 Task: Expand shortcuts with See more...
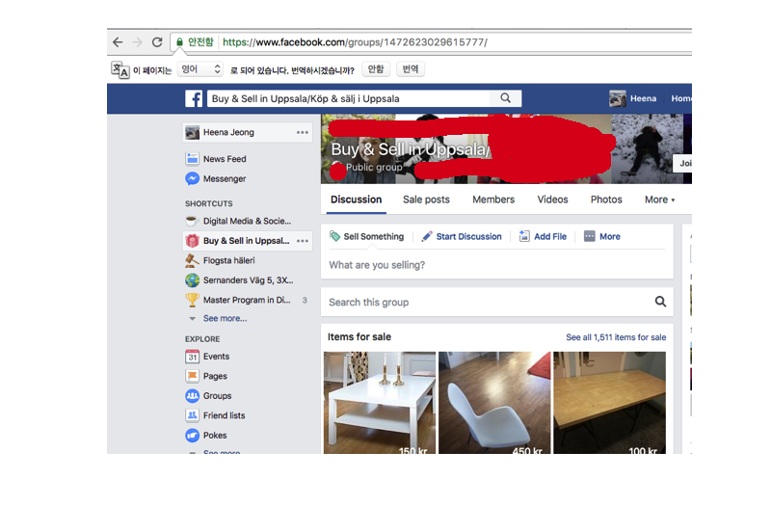pos(225,319)
